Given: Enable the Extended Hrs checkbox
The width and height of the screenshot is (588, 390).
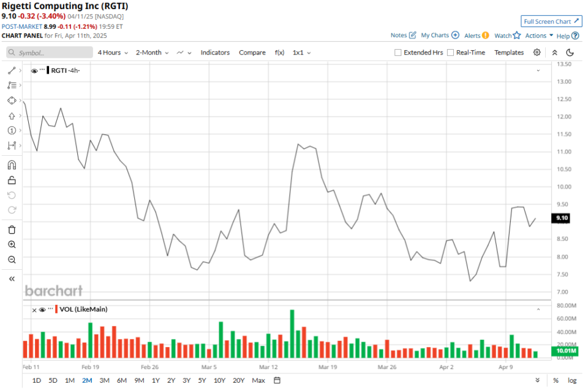Looking at the screenshot, I should 398,53.
